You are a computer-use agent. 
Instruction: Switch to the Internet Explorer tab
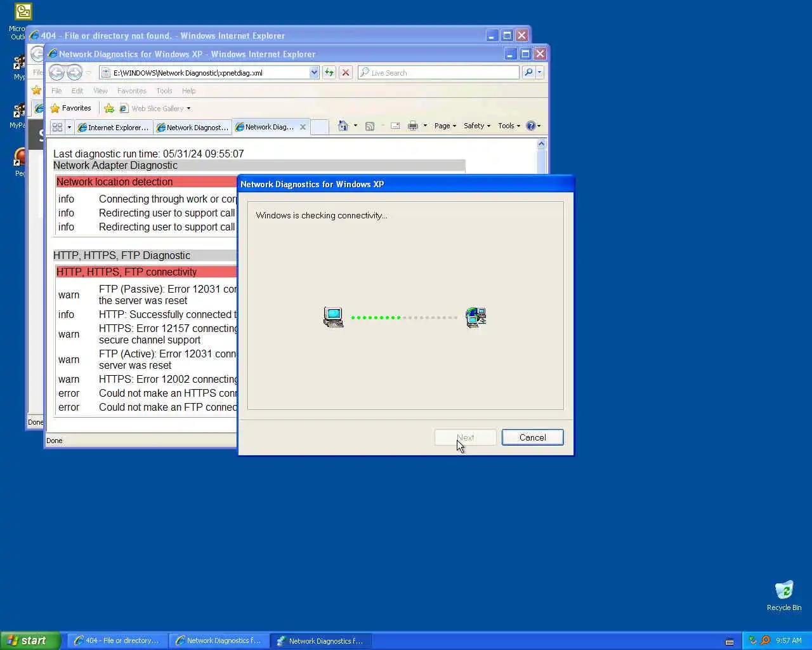tap(114, 127)
